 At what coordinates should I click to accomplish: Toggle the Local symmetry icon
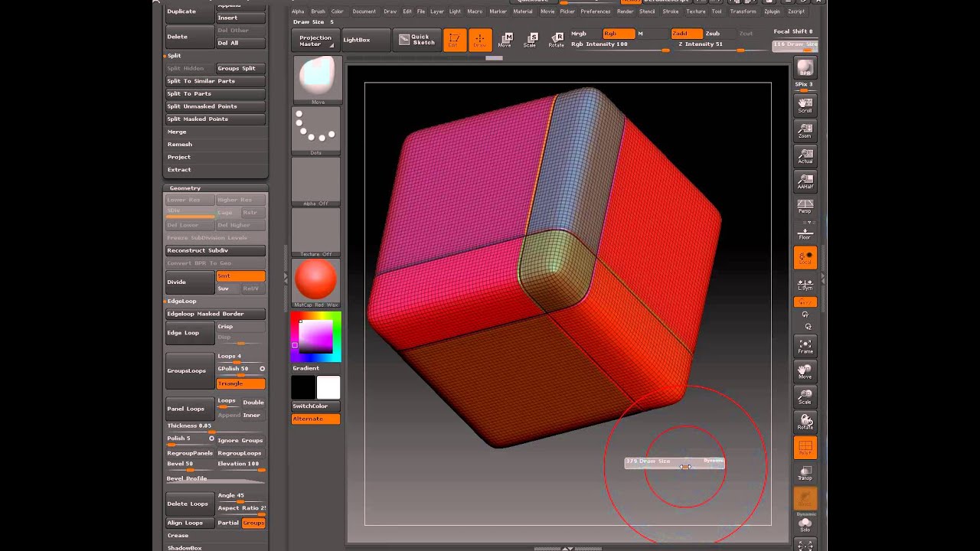click(x=805, y=258)
